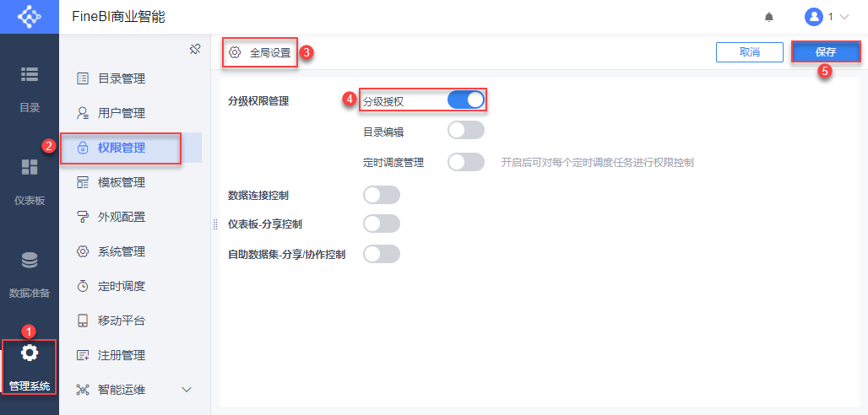This screenshot has height=415, width=868.
Task: Turn on 定时调度管理 switch
Action: (465, 162)
